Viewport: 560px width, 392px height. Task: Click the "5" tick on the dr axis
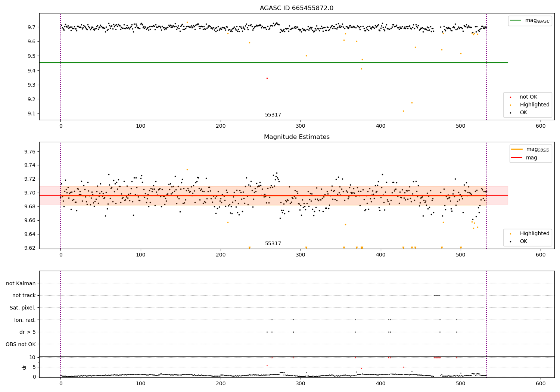click(34, 367)
